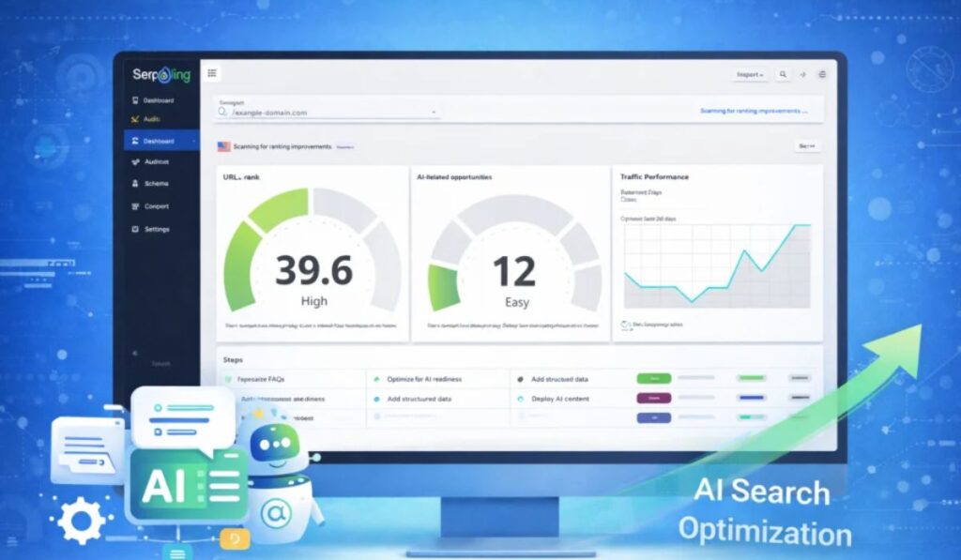Toggle the status icon beside Optimize for AI readiness

[376, 379]
